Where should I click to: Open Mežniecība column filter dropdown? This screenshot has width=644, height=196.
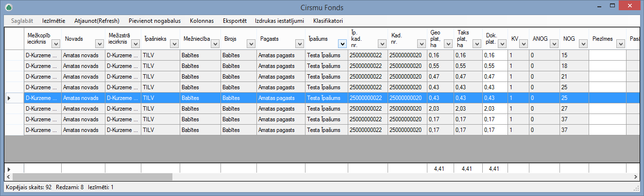(215, 44)
